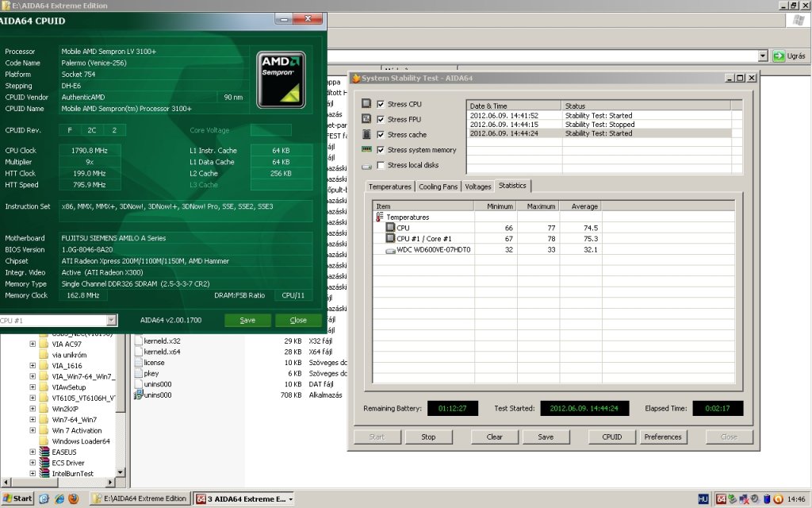812x508 pixels.
Task: Click the Average column header
Action: 580,206
